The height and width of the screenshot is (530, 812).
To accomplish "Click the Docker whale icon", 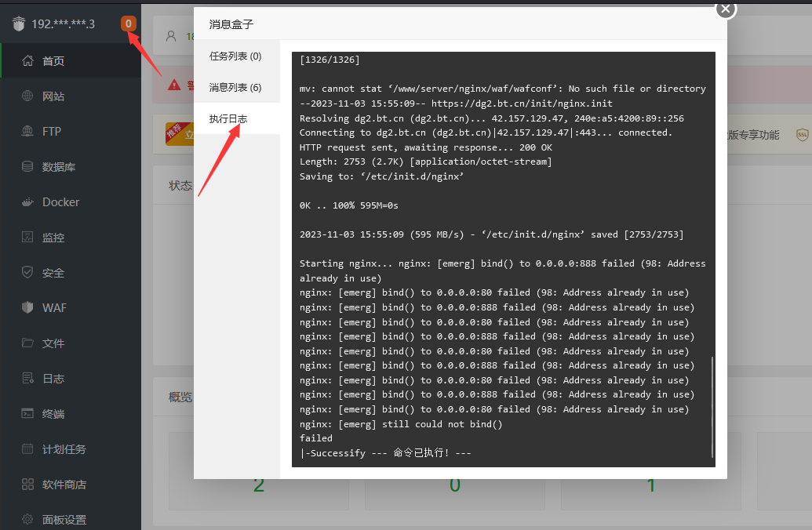I will tap(28, 201).
